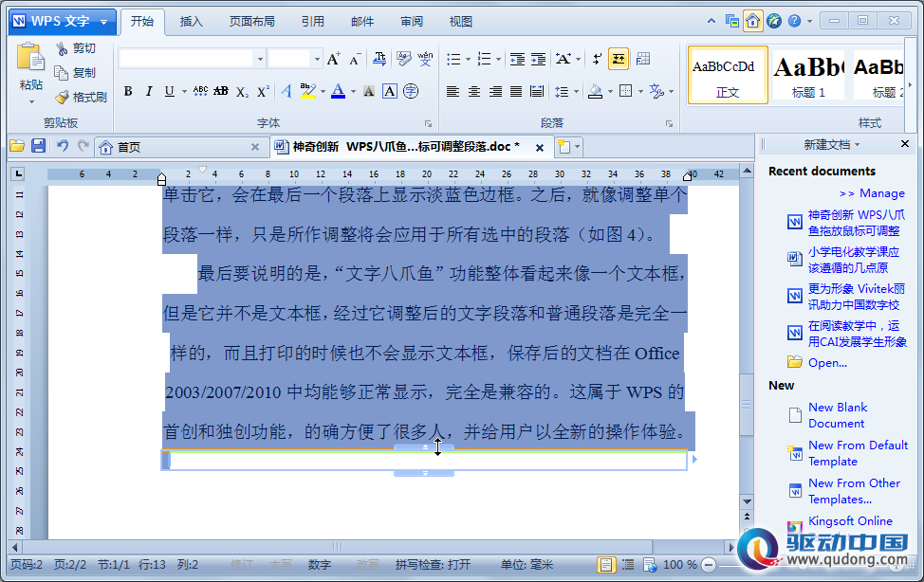Select the 标题 1 style

[x=808, y=76]
